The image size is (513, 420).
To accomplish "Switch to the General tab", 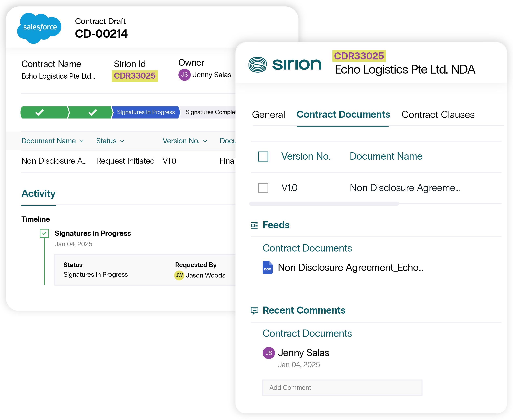I will point(268,115).
